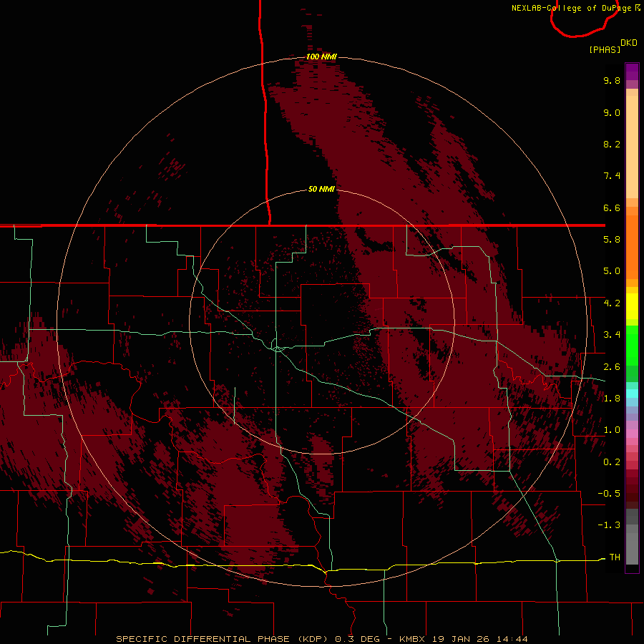Click the 'TH' threshold label on legend
Screen dimensions: 644x644
point(615,557)
